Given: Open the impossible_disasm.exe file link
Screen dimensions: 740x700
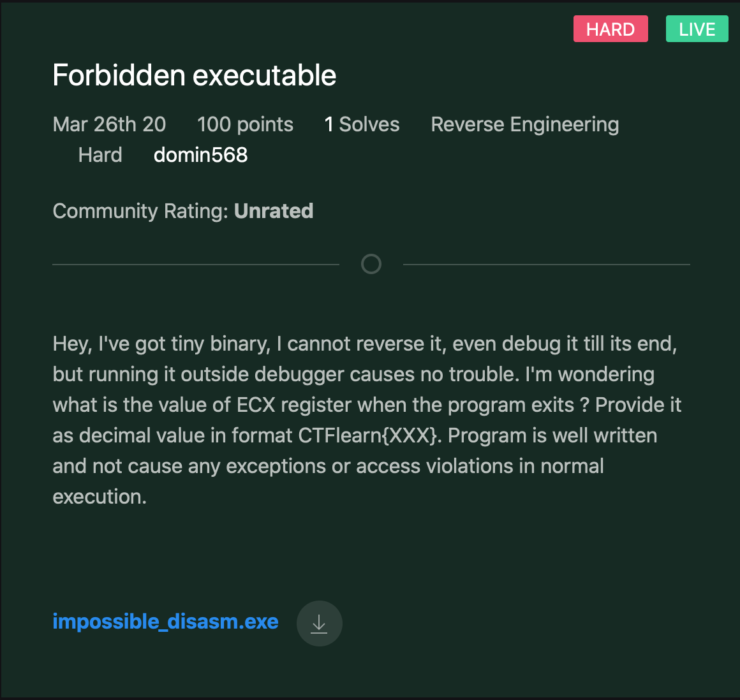Looking at the screenshot, I should coord(165,622).
